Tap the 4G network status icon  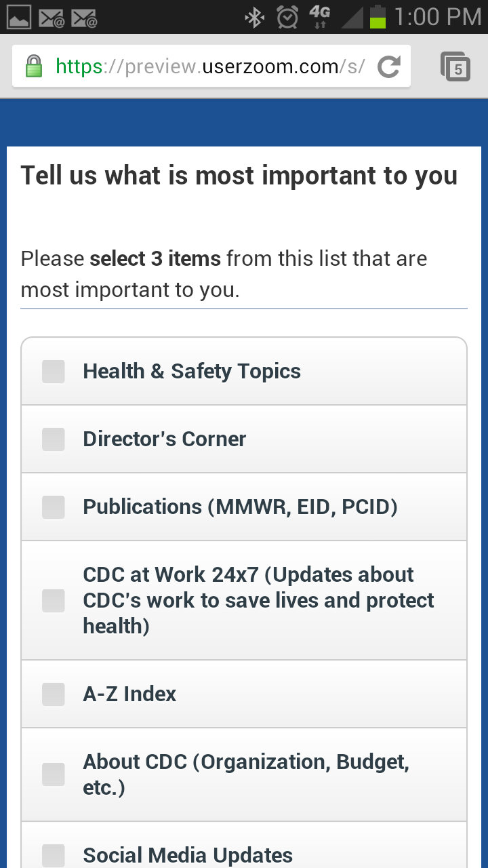(319, 17)
